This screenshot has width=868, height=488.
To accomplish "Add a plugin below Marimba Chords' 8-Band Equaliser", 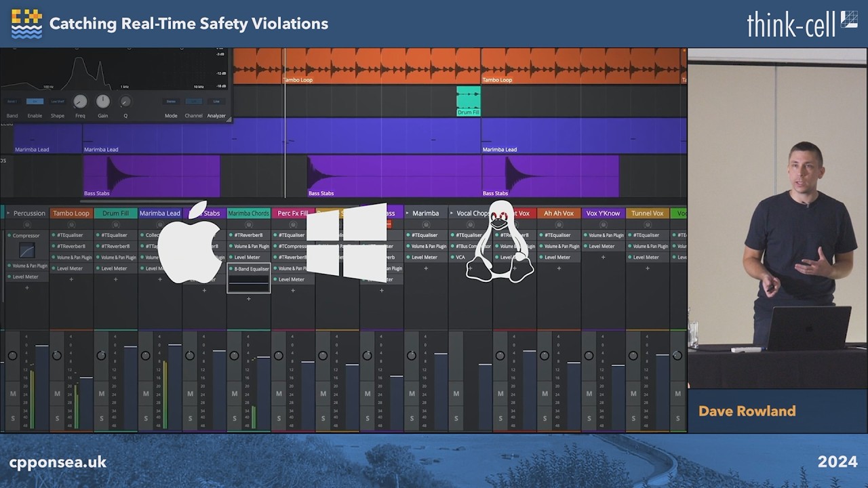I will (x=248, y=298).
